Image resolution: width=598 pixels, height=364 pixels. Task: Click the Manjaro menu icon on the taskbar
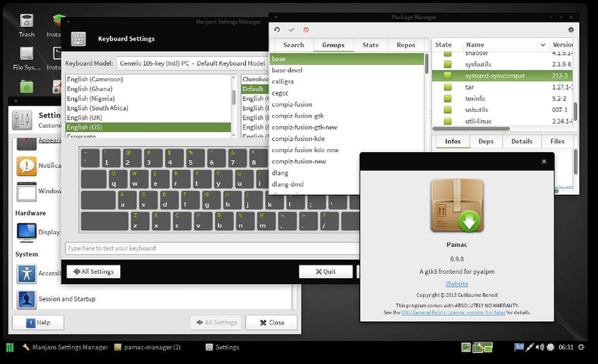9,347
